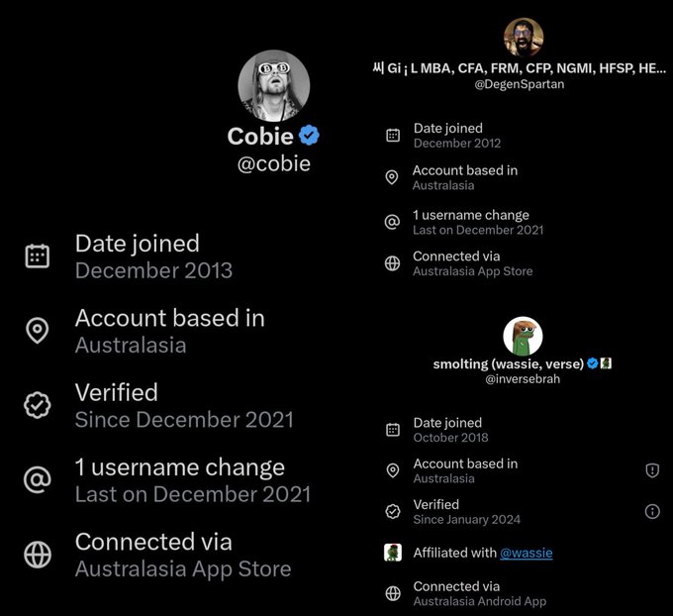Click the shield icon beside smolting's Account based in

point(652,470)
